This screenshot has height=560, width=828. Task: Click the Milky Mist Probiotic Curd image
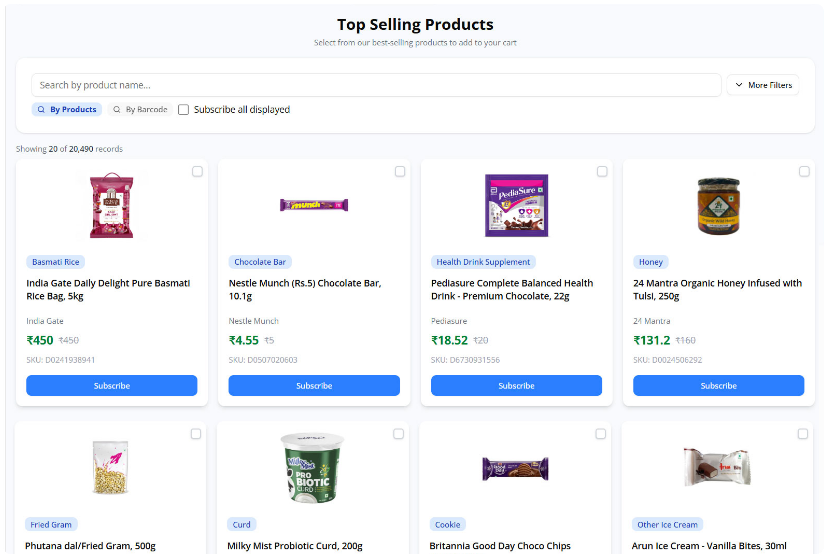tap(314, 467)
